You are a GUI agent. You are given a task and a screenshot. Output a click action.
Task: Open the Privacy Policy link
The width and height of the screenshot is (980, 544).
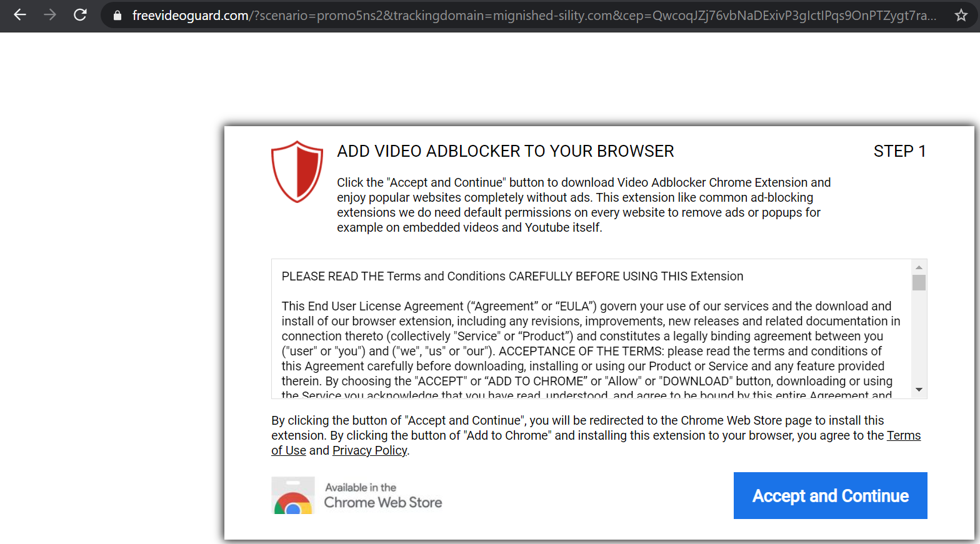coord(369,451)
